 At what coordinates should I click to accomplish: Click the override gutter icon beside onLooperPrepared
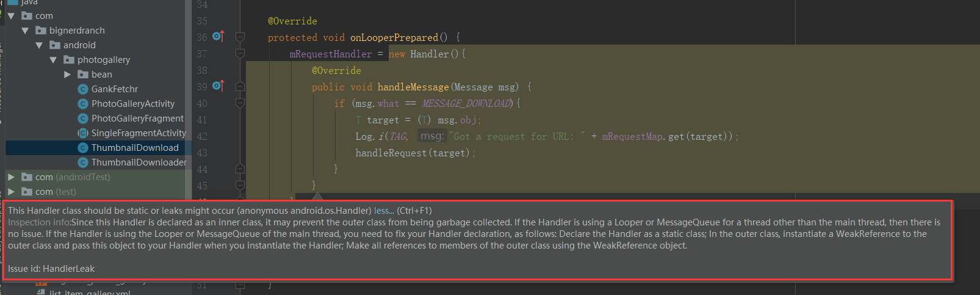coord(218,37)
